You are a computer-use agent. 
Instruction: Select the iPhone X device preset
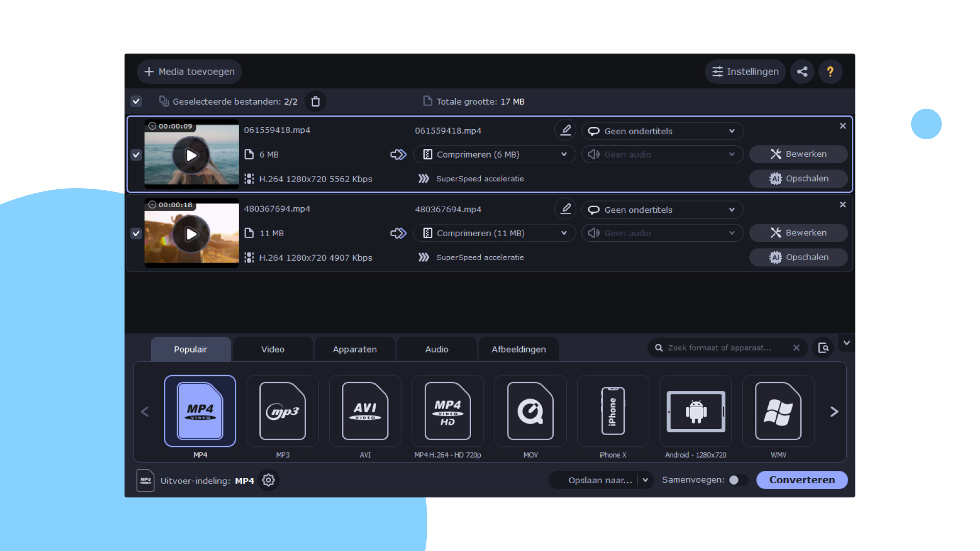click(612, 411)
